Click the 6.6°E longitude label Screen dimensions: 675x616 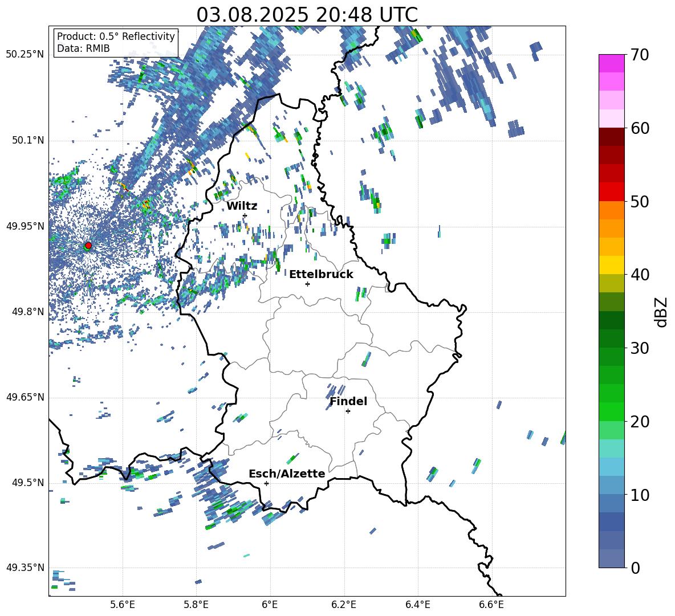491,605
